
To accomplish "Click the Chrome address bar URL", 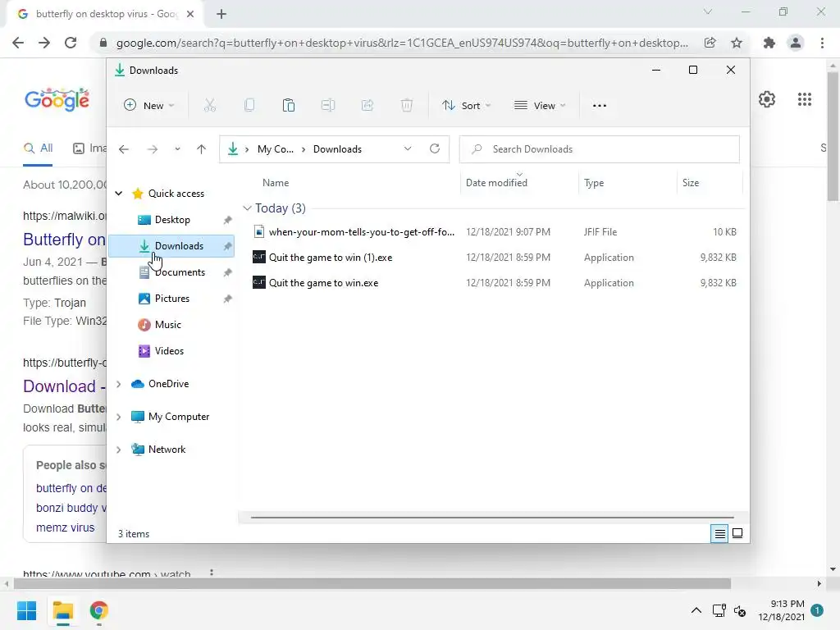I will pyautogui.click(x=402, y=43).
